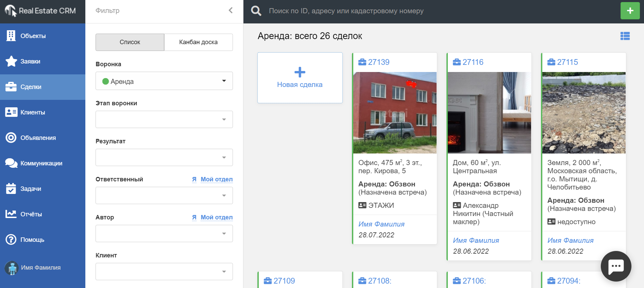This screenshot has height=288, width=644.
Task: Click contact card icon next to ЭТАЖИ
Action: (x=362, y=205)
